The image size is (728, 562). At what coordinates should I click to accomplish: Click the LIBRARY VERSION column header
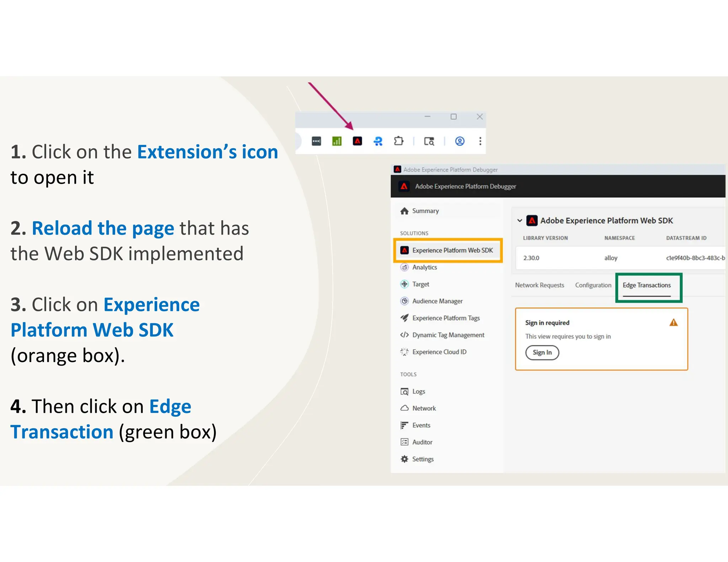coord(545,238)
